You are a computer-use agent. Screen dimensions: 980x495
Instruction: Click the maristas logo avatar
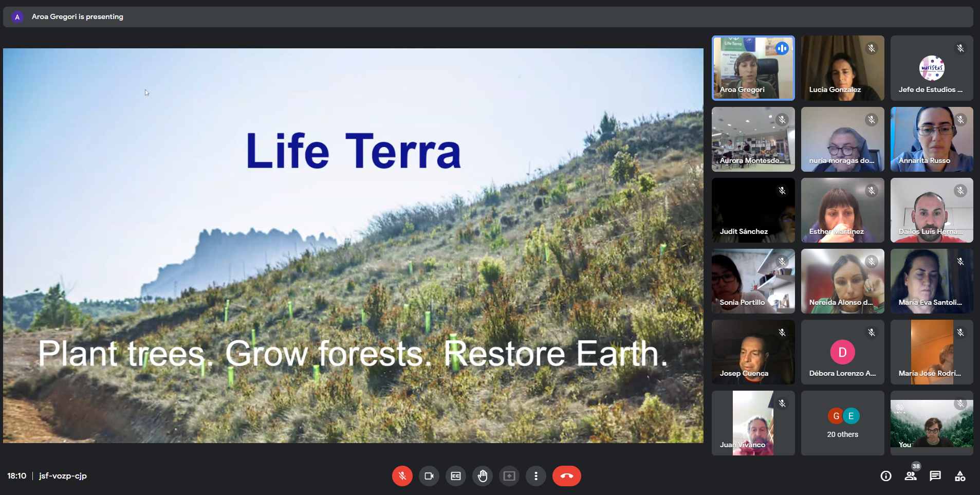point(932,68)
